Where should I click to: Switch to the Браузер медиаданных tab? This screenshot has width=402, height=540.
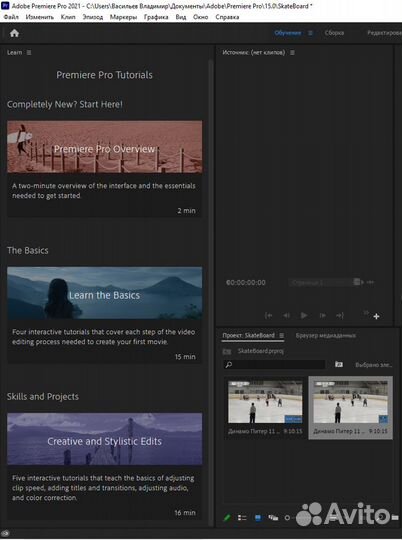click(x=326, y=335)
